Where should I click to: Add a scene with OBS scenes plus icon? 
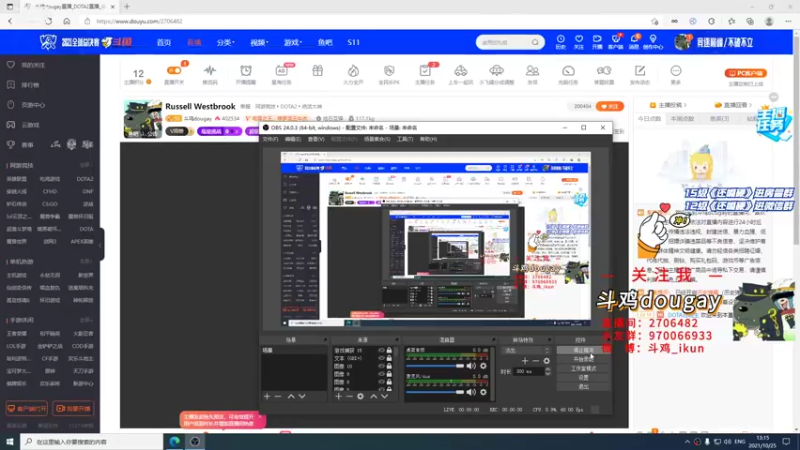pos(267,396)
